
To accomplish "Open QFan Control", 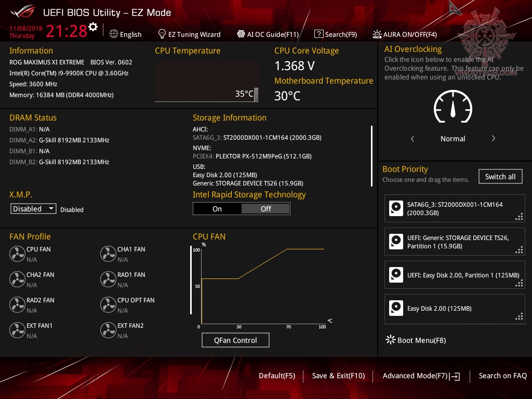I will [235, 340].
